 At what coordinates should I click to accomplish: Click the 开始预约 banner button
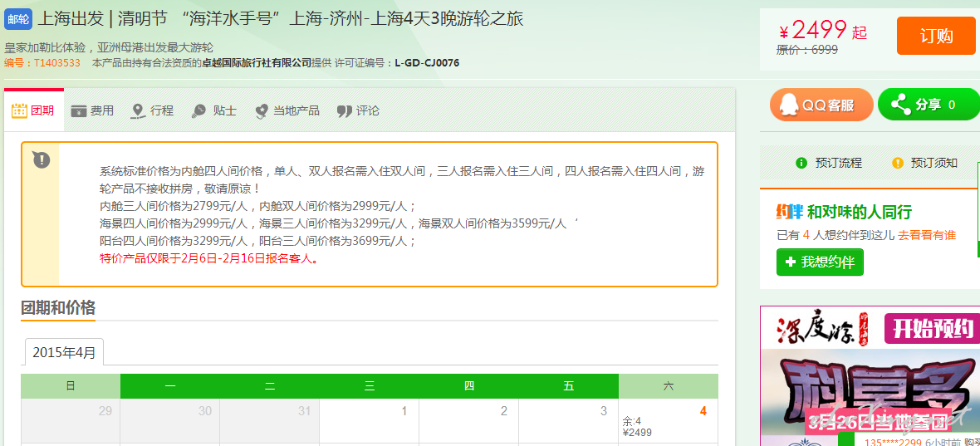point(931,328)
